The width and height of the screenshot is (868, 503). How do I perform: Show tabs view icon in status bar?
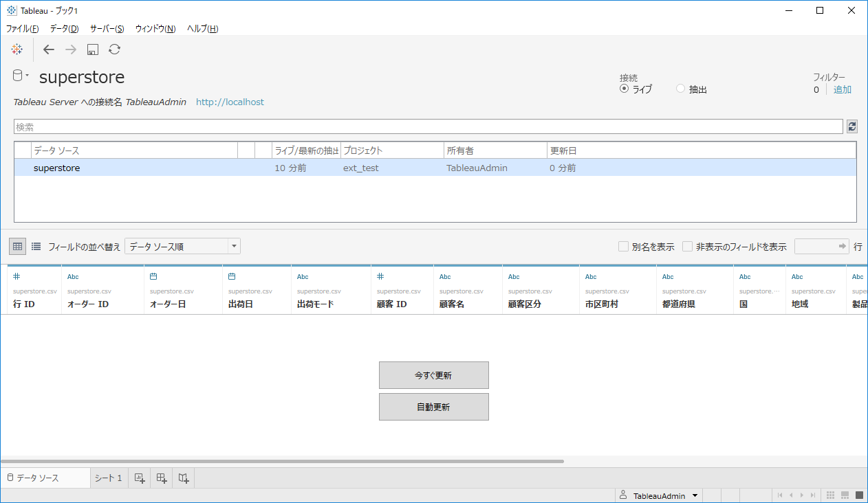(859, 495)
